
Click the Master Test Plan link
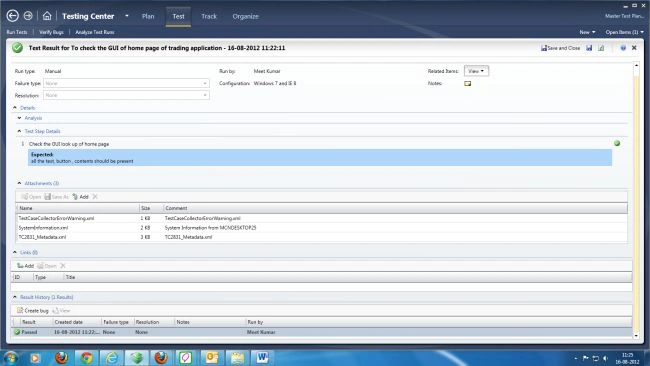pos(625,16)
